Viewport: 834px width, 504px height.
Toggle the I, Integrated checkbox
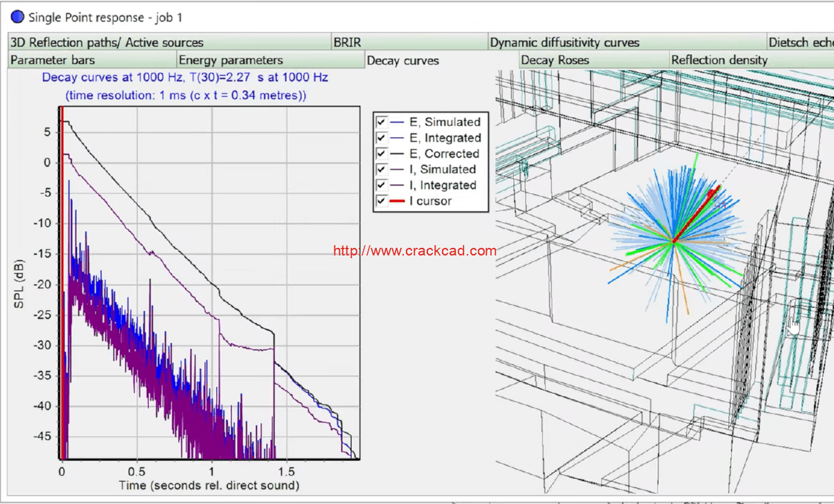[381, 185]
